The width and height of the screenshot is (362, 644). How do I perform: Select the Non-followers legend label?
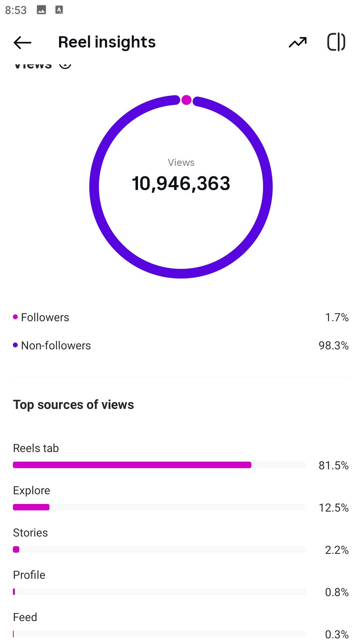56,346
